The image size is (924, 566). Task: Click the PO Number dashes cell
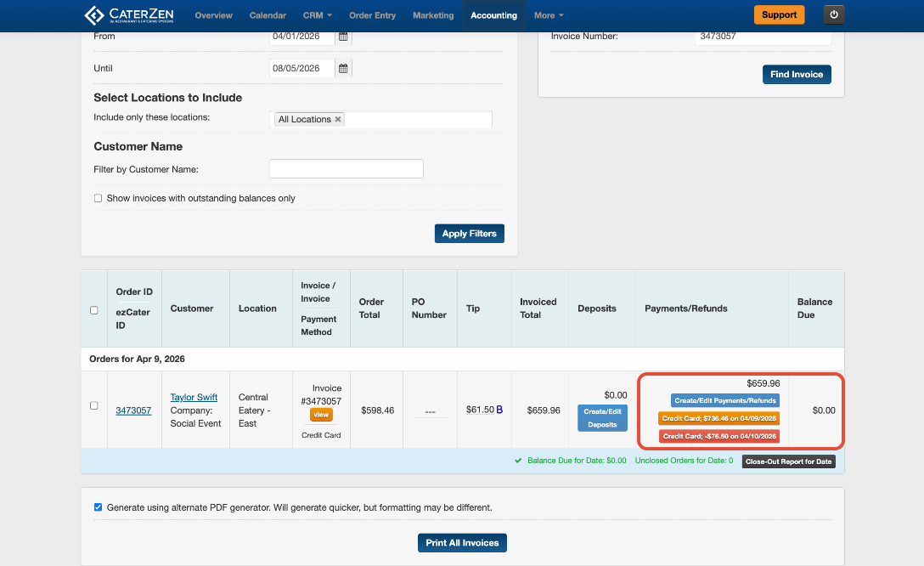point(431,411)
